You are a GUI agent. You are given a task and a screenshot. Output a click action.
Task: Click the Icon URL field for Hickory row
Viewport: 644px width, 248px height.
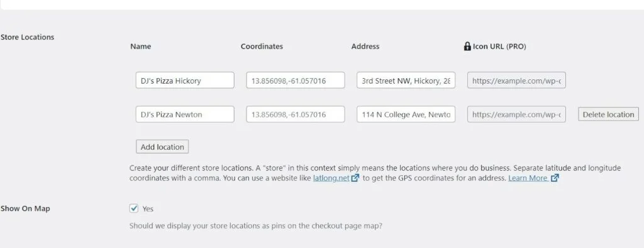point(516,81)
